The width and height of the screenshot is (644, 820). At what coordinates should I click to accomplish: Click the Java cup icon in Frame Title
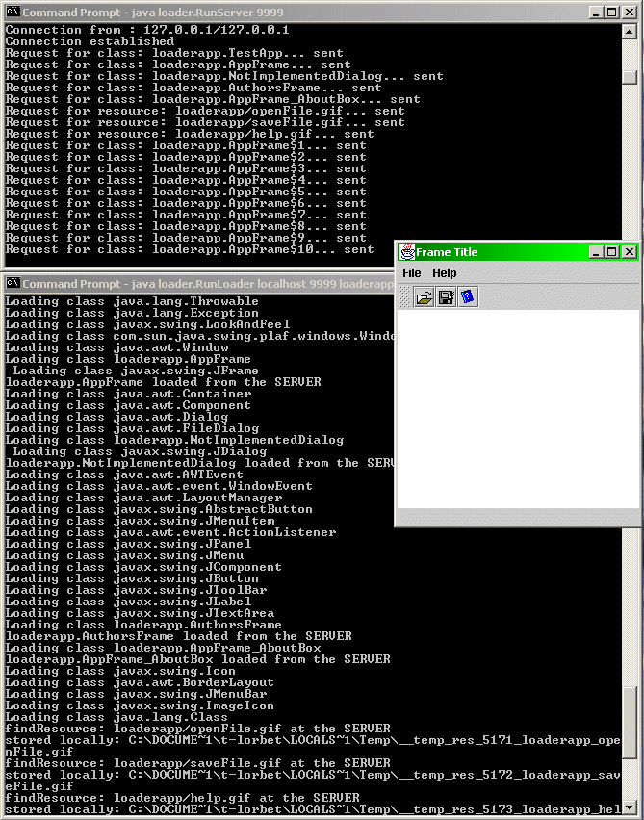[407, 252]
